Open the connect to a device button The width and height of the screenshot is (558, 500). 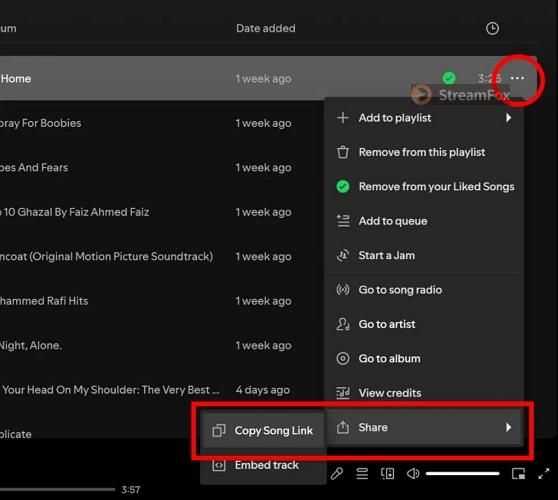[x=388, y=474]
